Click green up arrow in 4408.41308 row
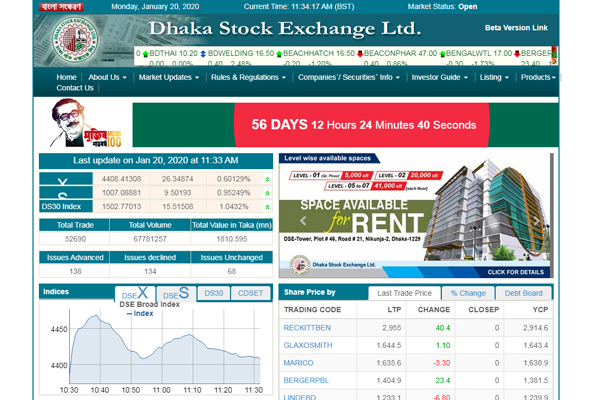 coord(267,179)
